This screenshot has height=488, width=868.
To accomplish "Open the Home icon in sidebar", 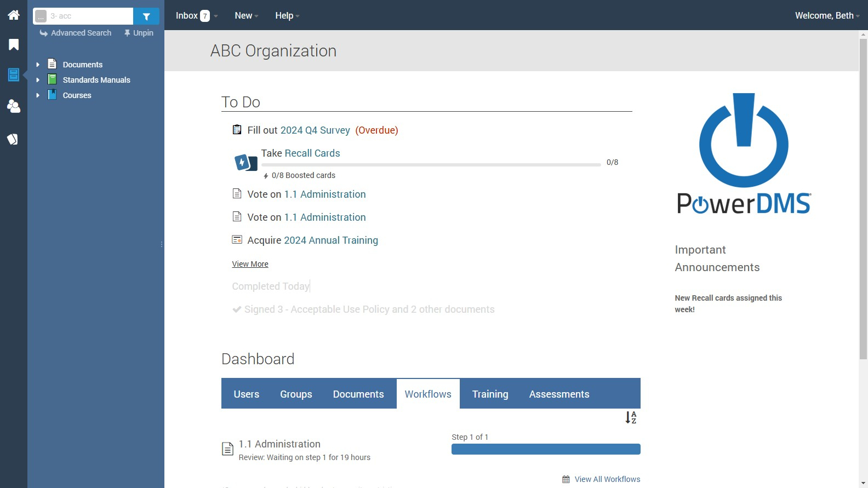I will click(x=14, y=15).
